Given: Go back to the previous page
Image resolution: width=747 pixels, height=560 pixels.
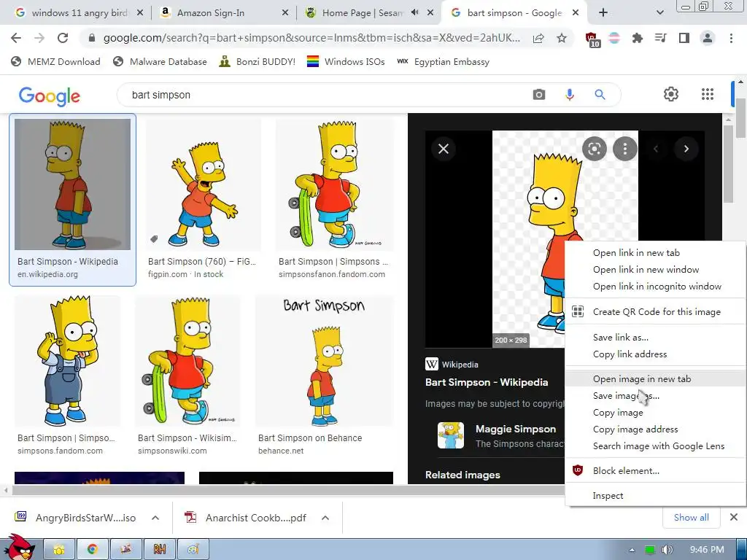Looking at the screenshot, I should [x=16, y=38].
